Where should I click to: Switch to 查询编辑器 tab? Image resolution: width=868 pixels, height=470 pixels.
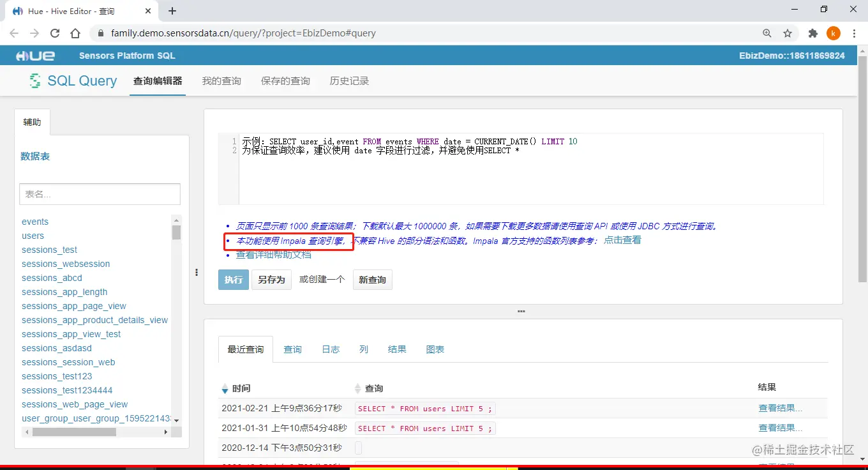click(x=158, y=81)
